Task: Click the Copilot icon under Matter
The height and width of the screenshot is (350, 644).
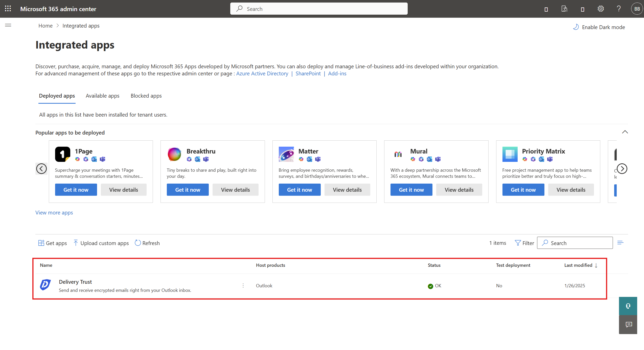Action: (x=301, y=159)
